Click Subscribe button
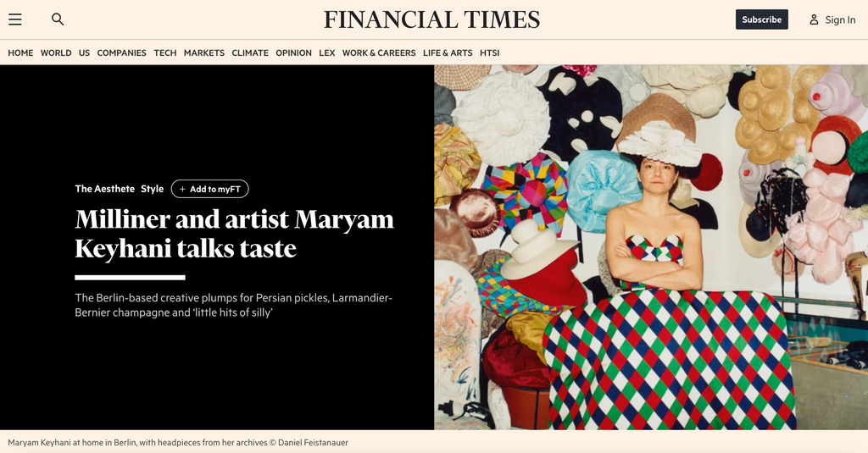 coord(762,19)
